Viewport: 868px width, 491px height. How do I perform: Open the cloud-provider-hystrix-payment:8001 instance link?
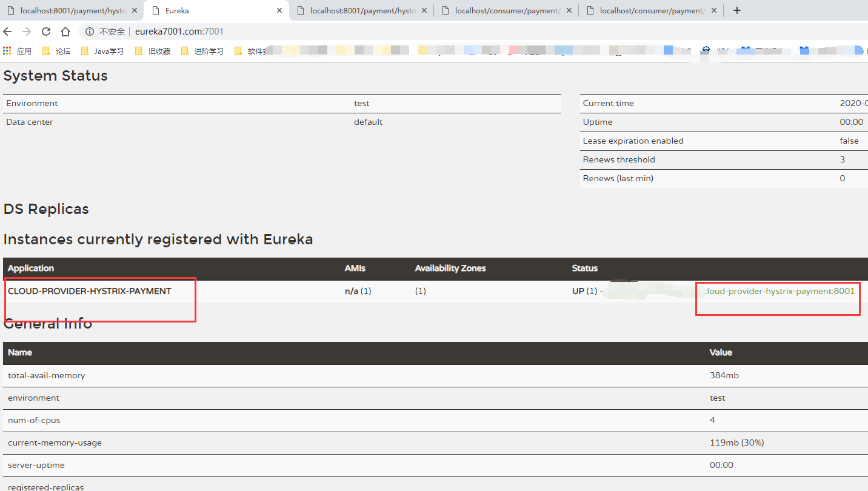(x=780, y=291)
